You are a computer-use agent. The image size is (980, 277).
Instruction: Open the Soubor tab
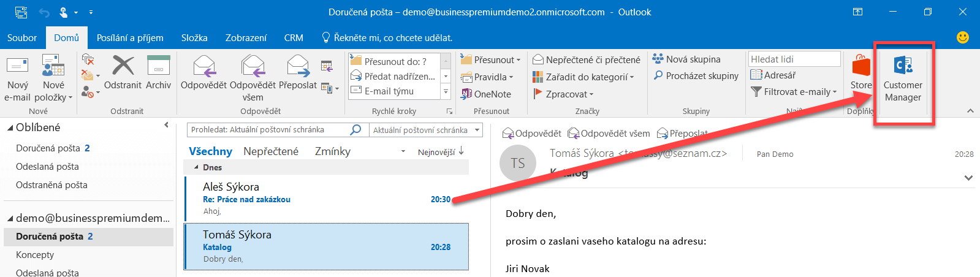coord(22,37)
